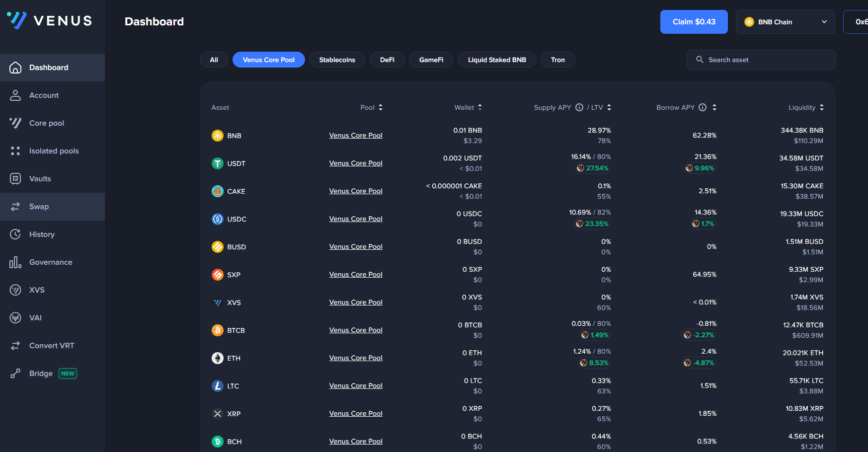Screen dimensions: 868x452
Task: Open the Swap page
Action: click(52, 207)
